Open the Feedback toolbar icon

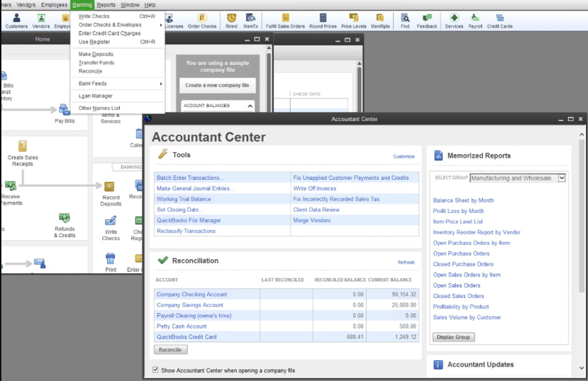427,21
